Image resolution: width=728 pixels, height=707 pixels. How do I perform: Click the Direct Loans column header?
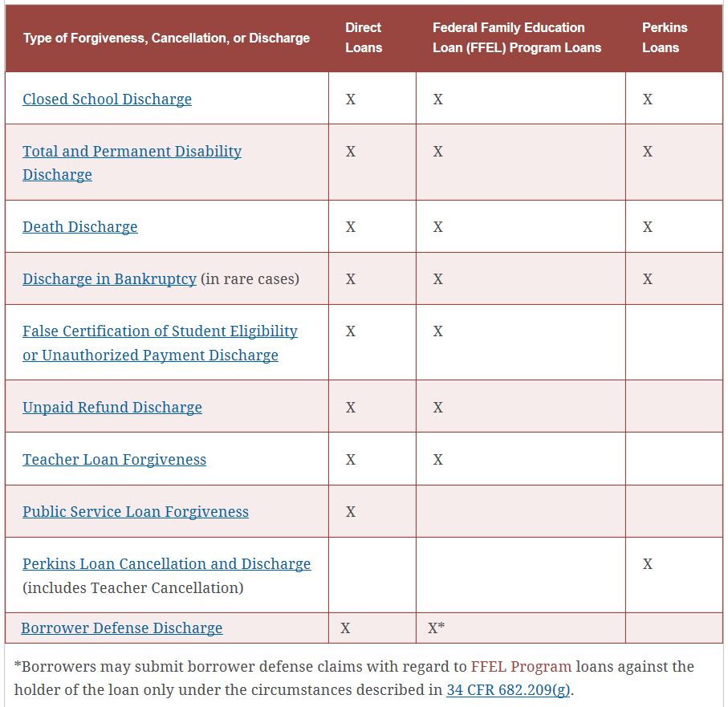(x=364, y=38)
